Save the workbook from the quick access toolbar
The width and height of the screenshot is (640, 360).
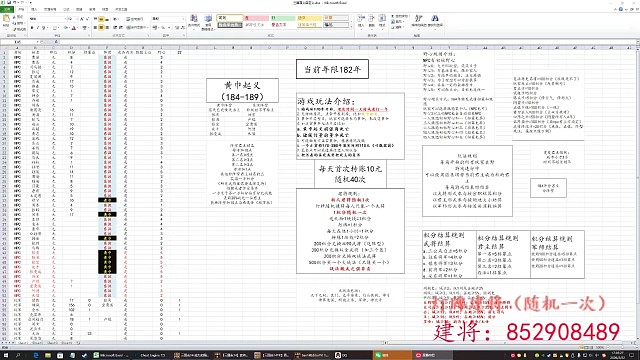pyautogui.click(x=9, y=2)
